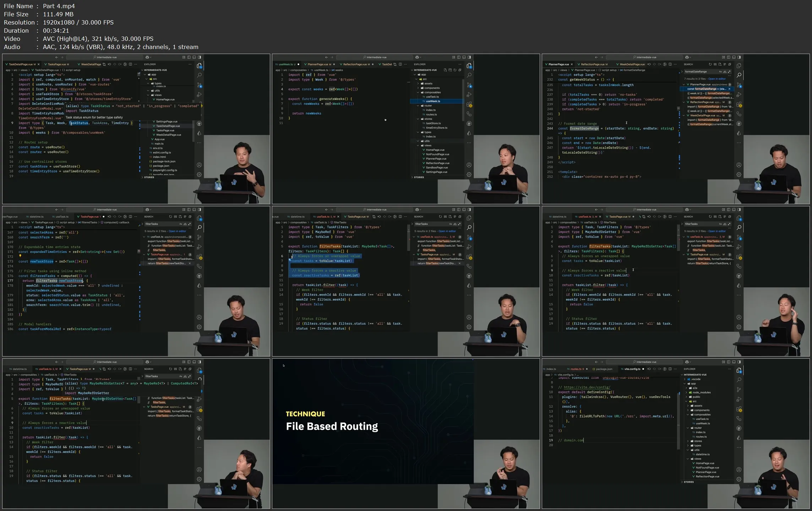The image size is (812, 511).
Task: Open Search icon in TaskDetailPage.vue thumbnail activity bar
Action: [x=199, y=75]
